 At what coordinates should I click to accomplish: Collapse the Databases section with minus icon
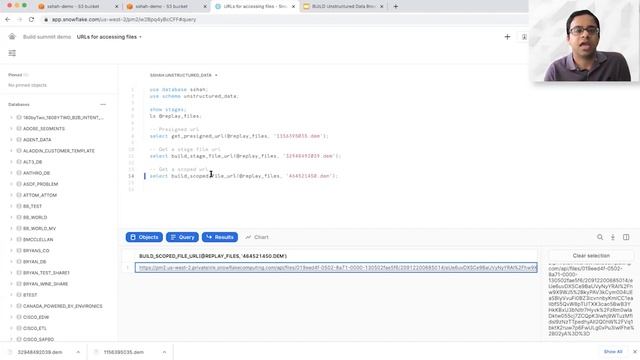[103, 104]
